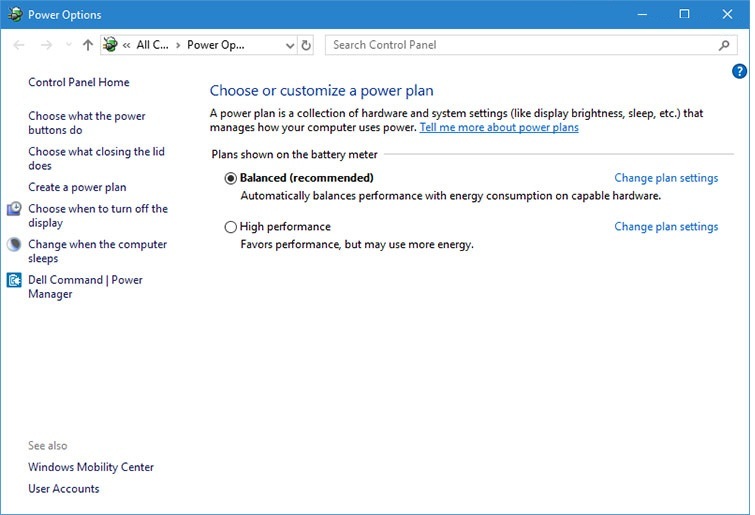Screen dimensions: 755x515
Task: Click the Up to parent folder arrow
Action: (88, 45)
